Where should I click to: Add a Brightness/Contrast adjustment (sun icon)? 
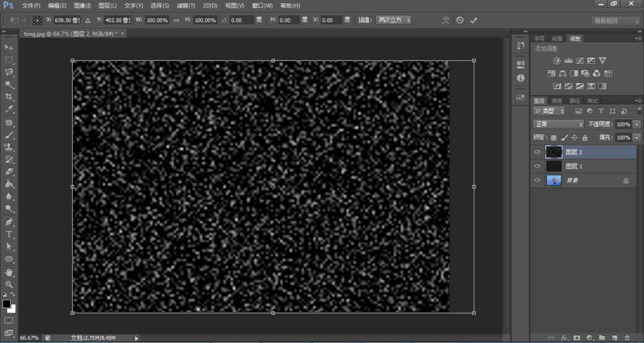click(x=556, y=60)
